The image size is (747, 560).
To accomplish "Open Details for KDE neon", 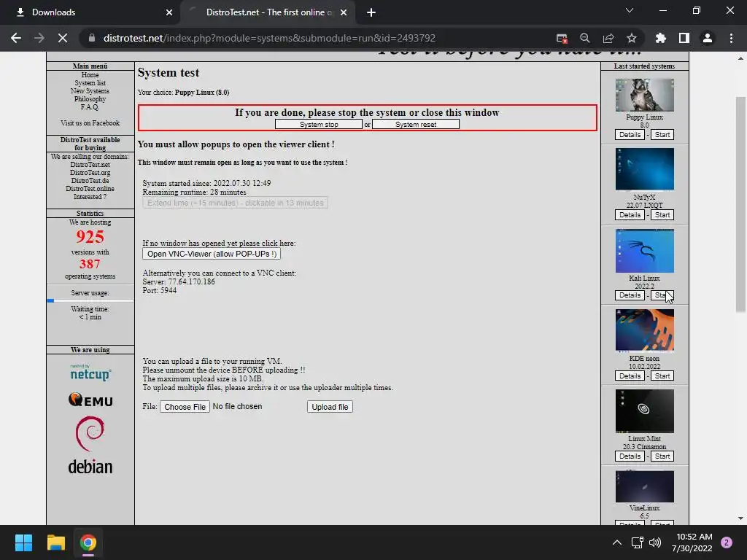I will 630,376.
